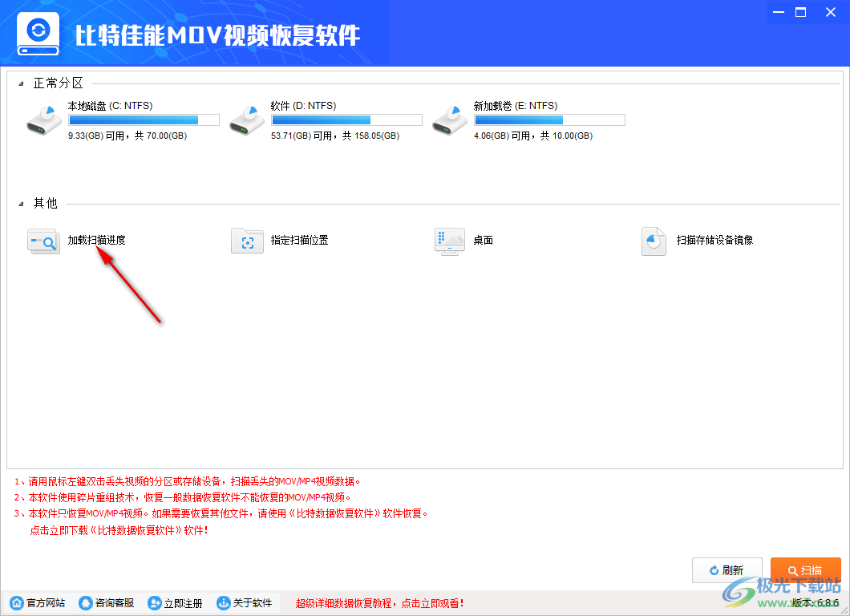
Task: Collapse the 其他 section
Action: [x=21, y=203]
